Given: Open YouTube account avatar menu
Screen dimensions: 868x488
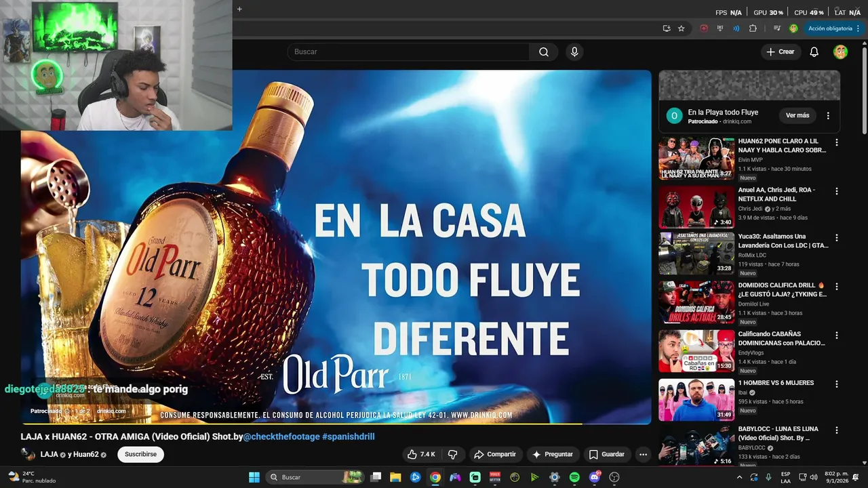Looking at the screenshot, I should point(840,52).
